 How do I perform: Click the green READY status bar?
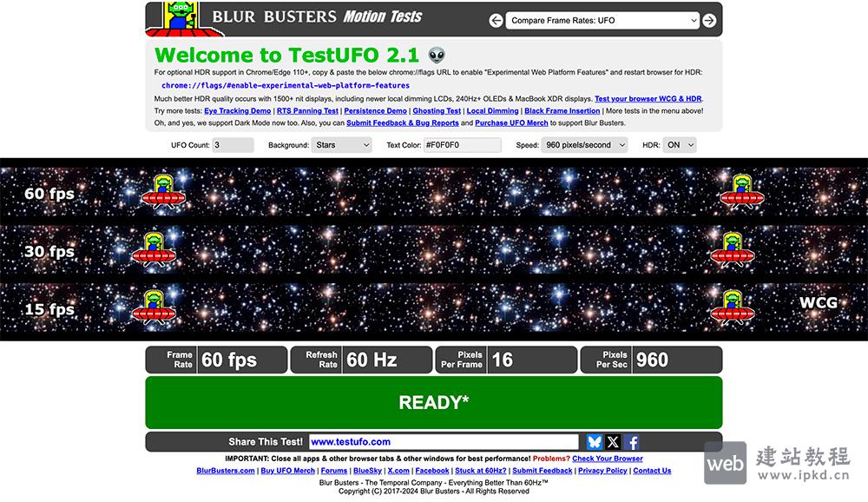(x=433, y=402)
